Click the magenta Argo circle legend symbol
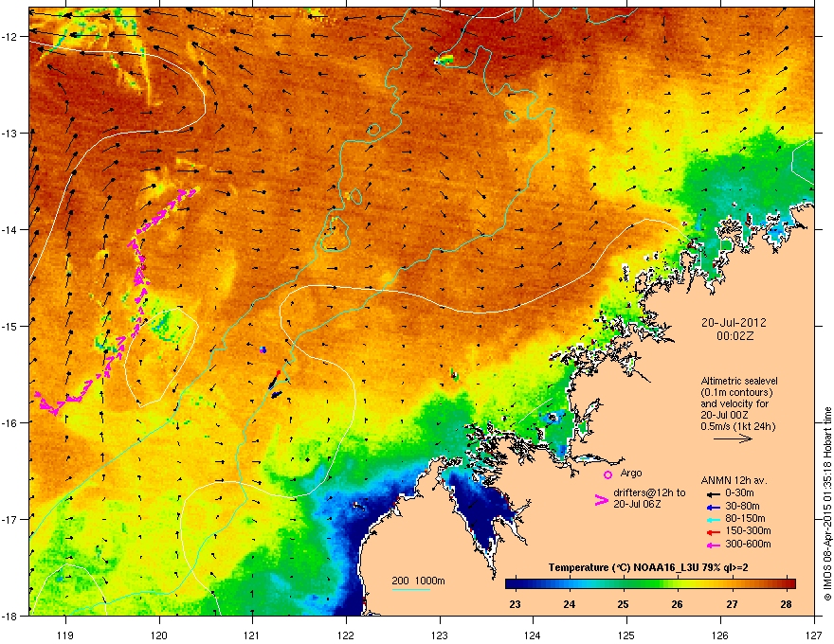The height and width of the screenshot is (644, 834). click(607, 474)
